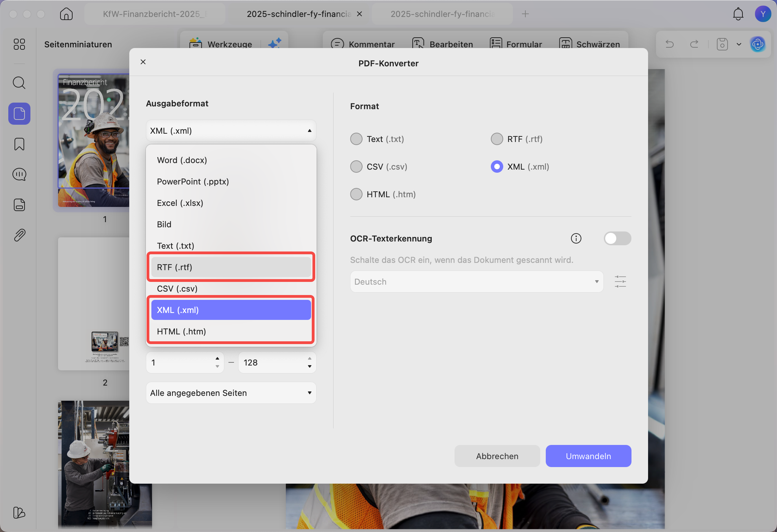
Task: Open the AI assistant swirl icon
Action: coord(758,44)
